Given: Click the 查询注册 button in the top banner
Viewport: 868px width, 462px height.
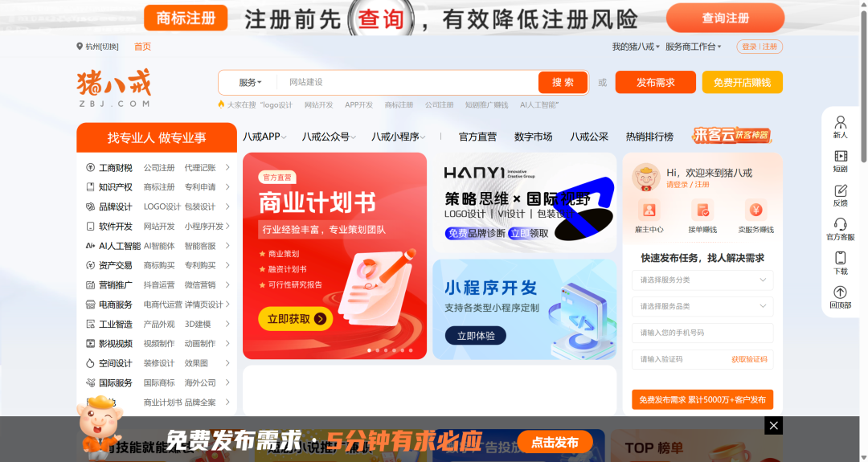Looking at the screenshot, I should click(x=725, y=18).
